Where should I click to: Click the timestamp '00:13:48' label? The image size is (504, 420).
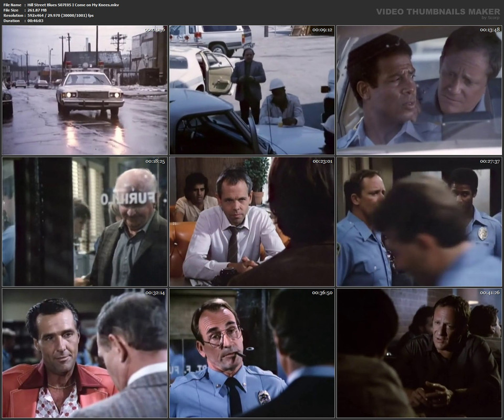(x=490, y=29)
